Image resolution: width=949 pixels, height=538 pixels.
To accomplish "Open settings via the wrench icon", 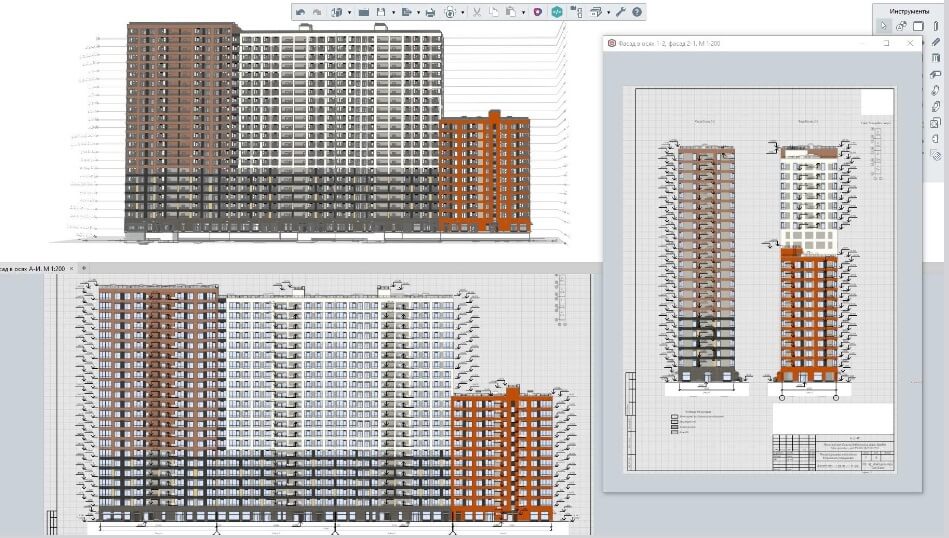I will tap(620, 12).
